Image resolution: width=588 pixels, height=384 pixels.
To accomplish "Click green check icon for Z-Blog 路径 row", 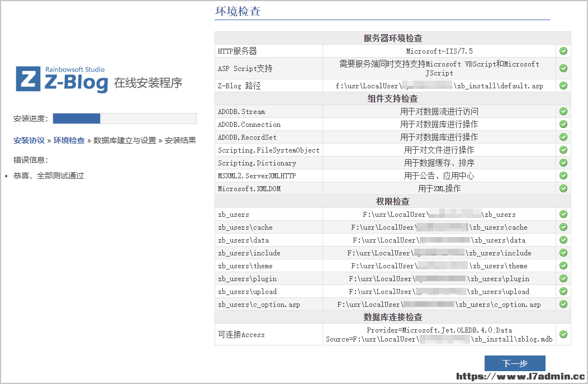I will pyautogui.click(x=563, y=86).
